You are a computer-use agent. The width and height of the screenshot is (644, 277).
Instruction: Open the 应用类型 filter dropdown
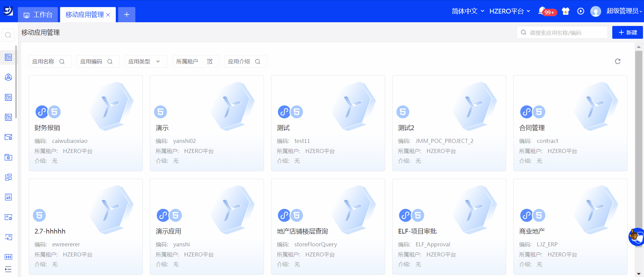tap(146, 62)
